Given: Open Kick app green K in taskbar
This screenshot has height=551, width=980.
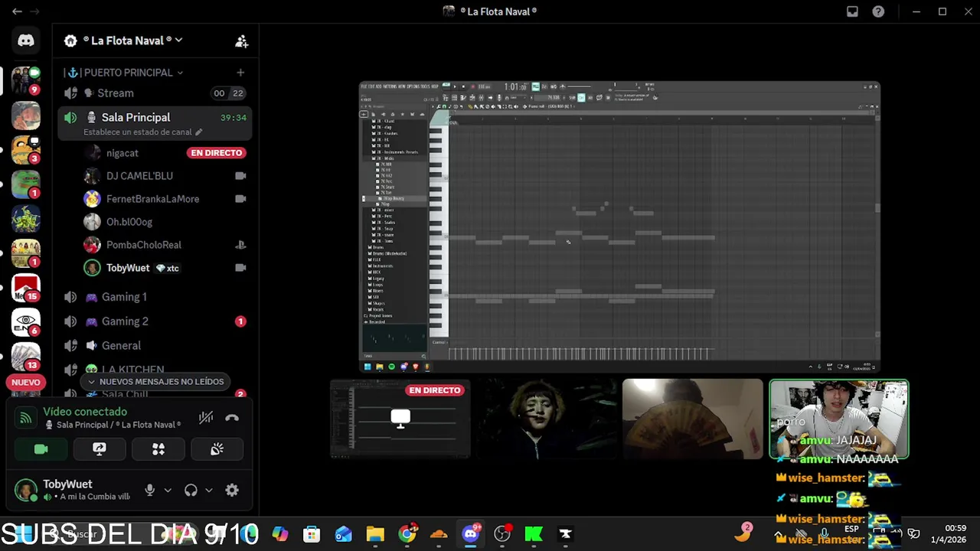Looking at the screenshot, I should click(x=534, y=534).
